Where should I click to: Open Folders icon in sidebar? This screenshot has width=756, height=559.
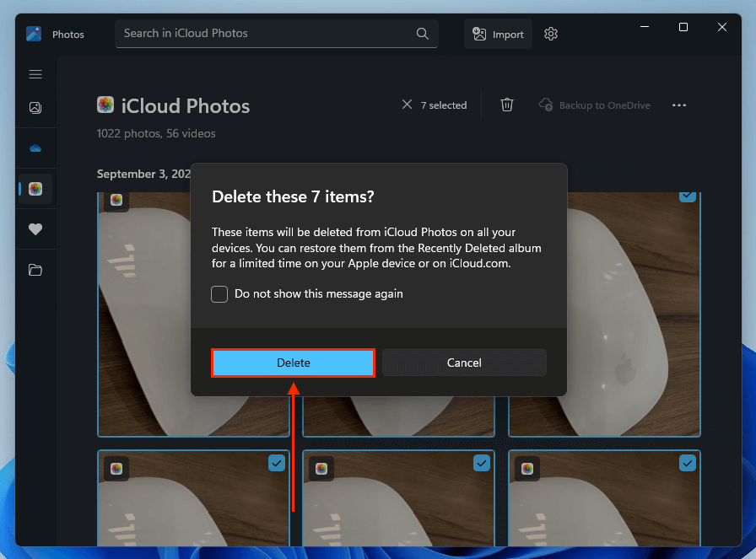pos(35,270)
